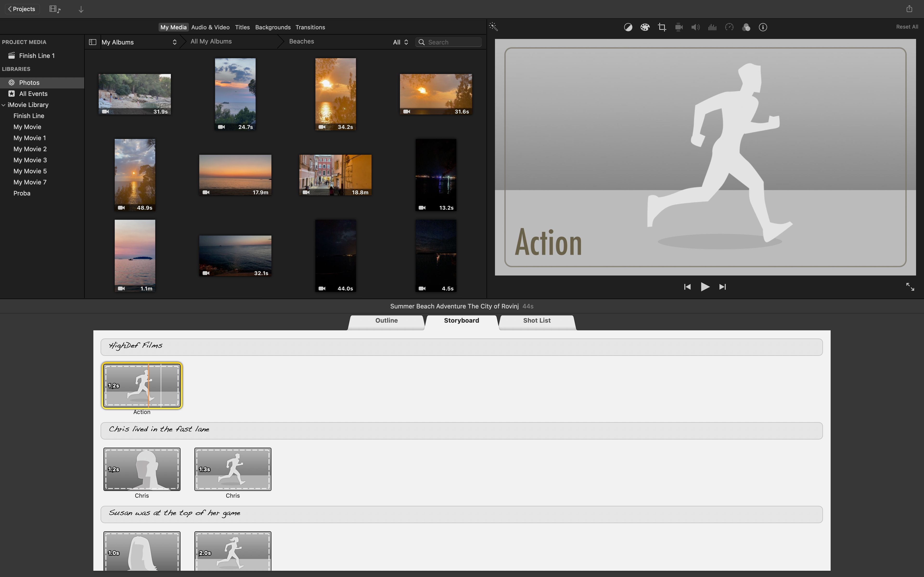This screenshot has height=577, width=924.
Task: Go back to Projects
Action: click(22, 9)
